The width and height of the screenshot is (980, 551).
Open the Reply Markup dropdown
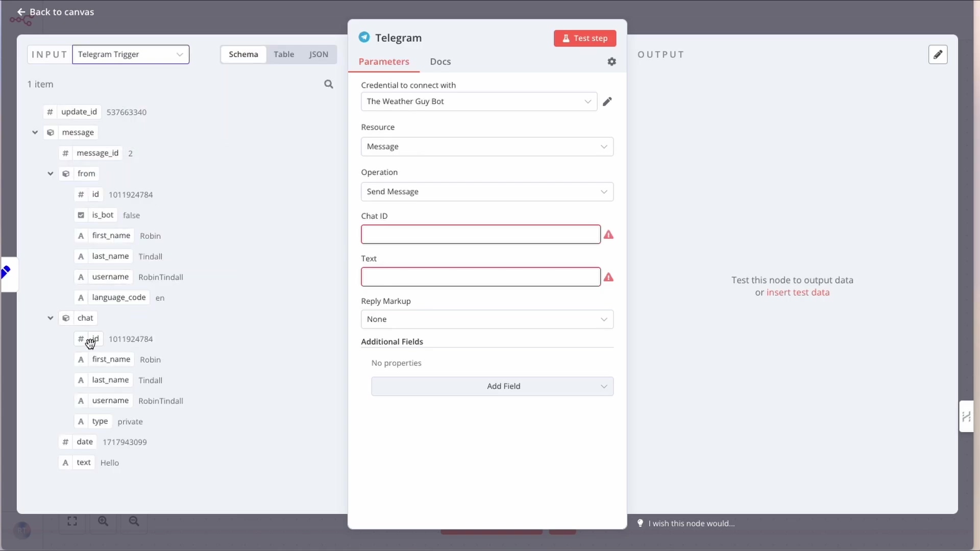(486, 319)
